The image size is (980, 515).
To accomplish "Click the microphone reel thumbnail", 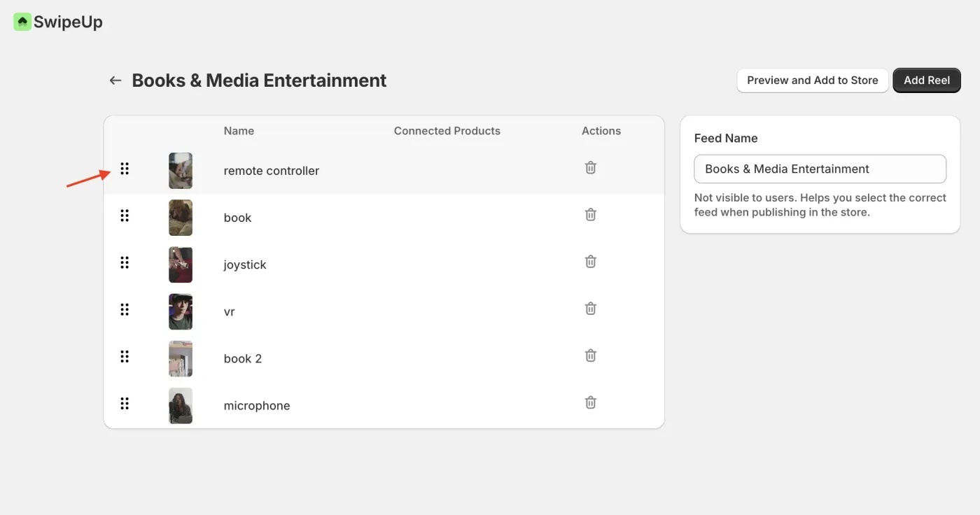I will (181, 406).
